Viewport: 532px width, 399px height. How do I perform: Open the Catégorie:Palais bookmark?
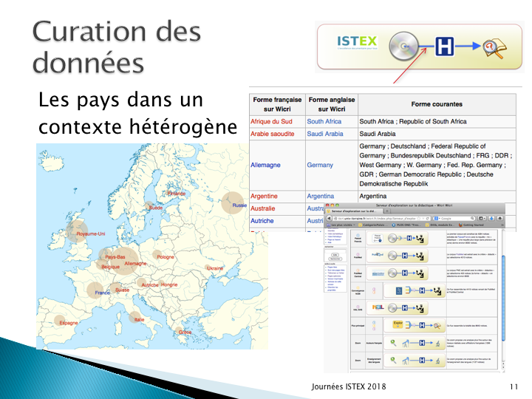pos(373,225)
